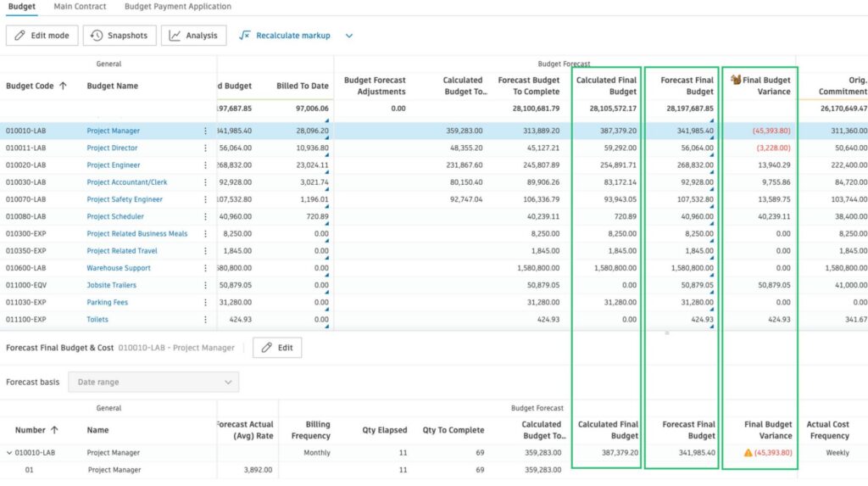Screen dimensions: 868x486
Task: Open the kebab menu beside Project Director
Action: tap(205, 148)
